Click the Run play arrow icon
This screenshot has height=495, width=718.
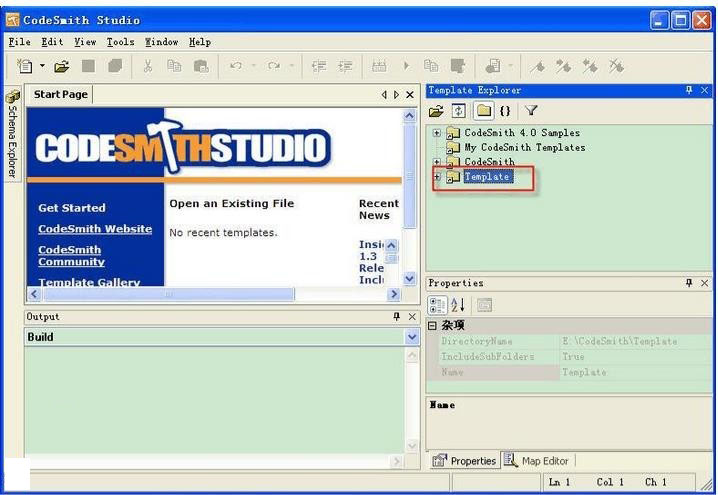pyautogui.click(x=406, y=66)
